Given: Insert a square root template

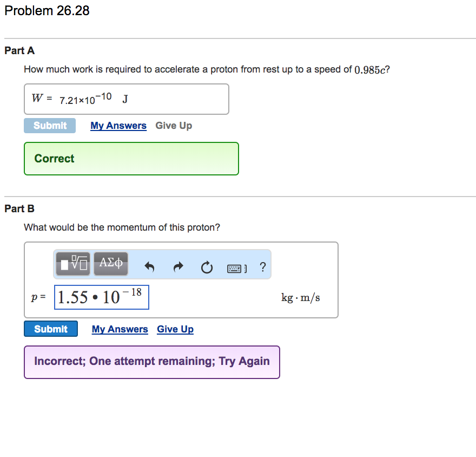Looking at the screenshot, I should tap(72, 264).
